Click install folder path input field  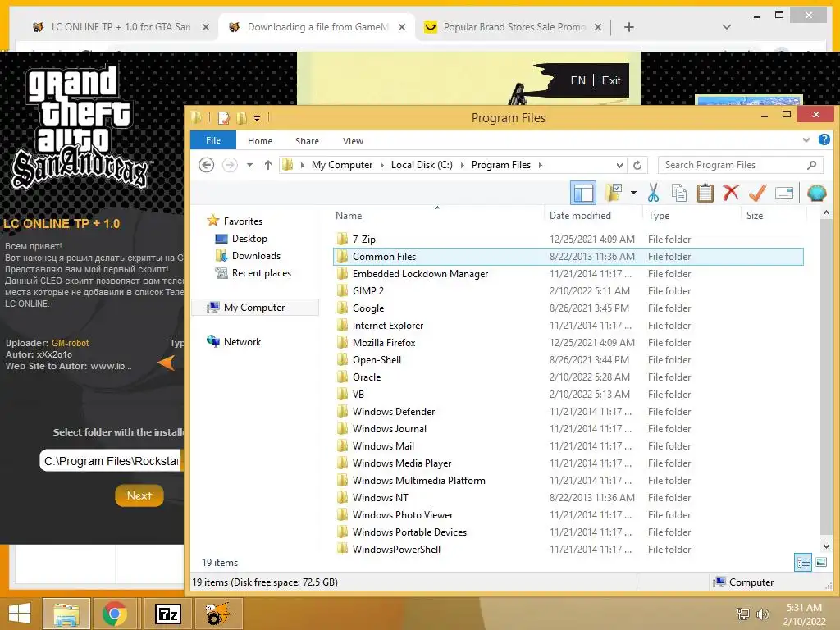point(112,461)
